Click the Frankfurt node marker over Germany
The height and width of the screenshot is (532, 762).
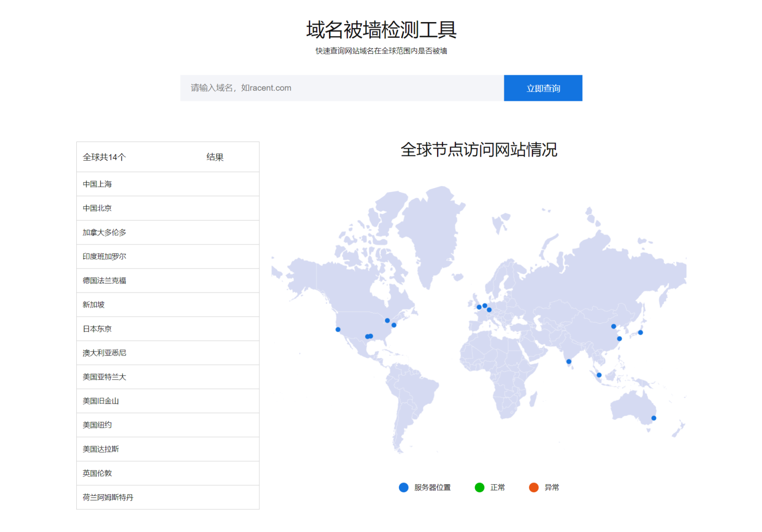tap(489, 309)
